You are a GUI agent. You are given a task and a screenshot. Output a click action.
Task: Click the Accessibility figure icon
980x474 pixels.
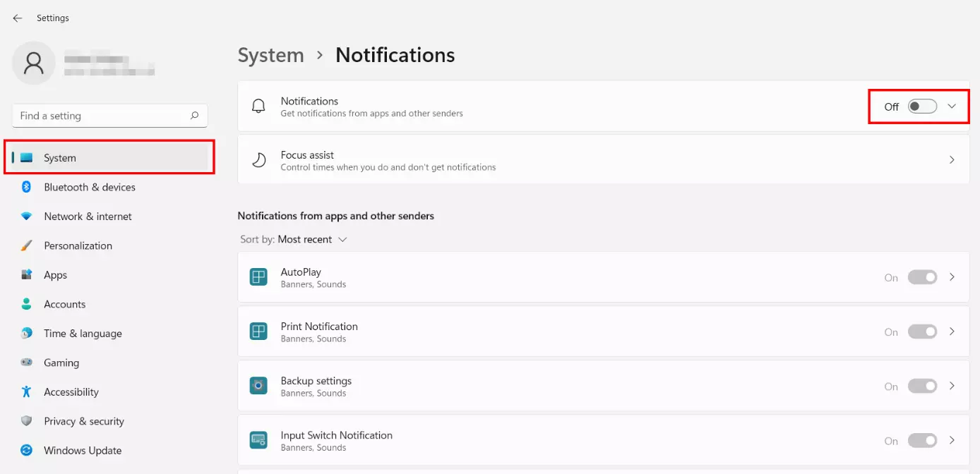(27, 391)
